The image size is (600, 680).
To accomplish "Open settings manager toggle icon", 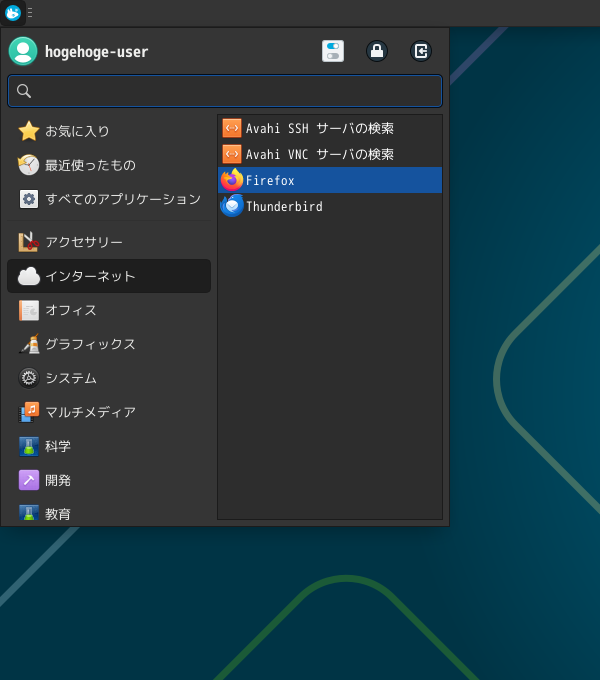I will tap(333, 51).
